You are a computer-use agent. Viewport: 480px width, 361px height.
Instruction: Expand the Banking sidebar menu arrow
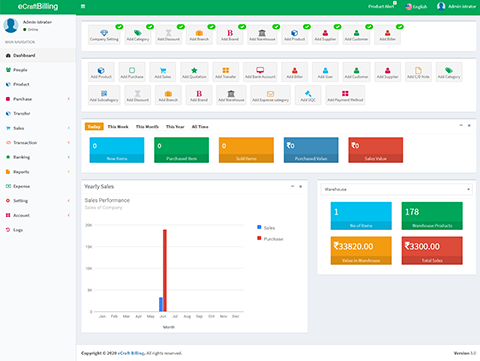pyautogui.click(x=69, y=157)
